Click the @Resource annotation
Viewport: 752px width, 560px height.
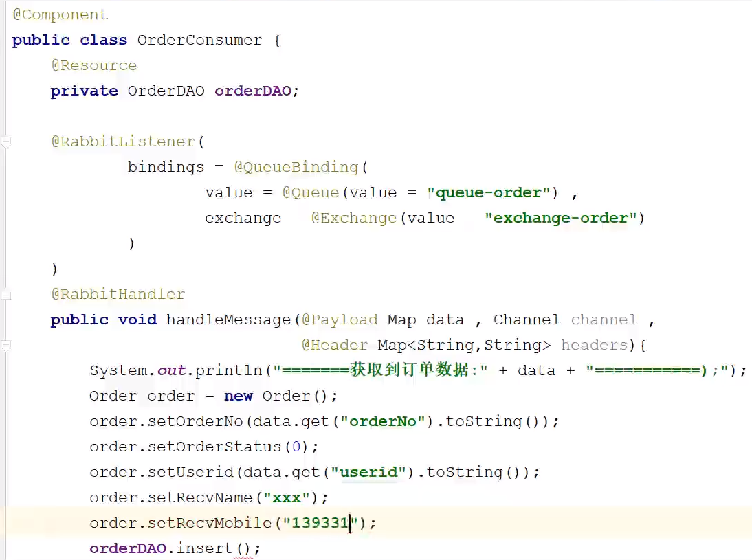(94, 66)
